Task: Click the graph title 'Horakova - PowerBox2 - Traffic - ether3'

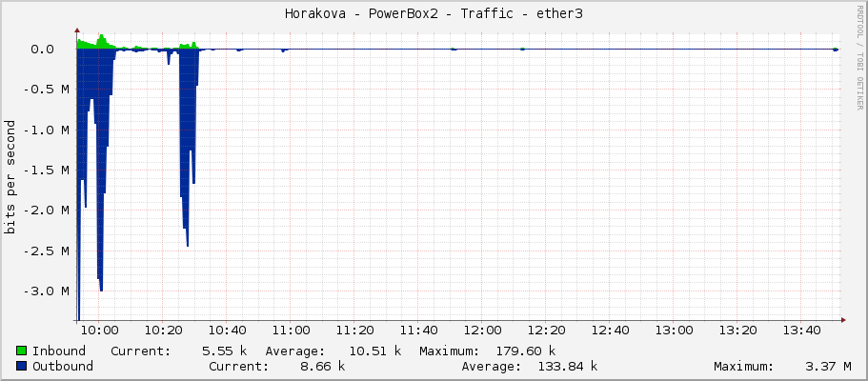Action: 434,14
